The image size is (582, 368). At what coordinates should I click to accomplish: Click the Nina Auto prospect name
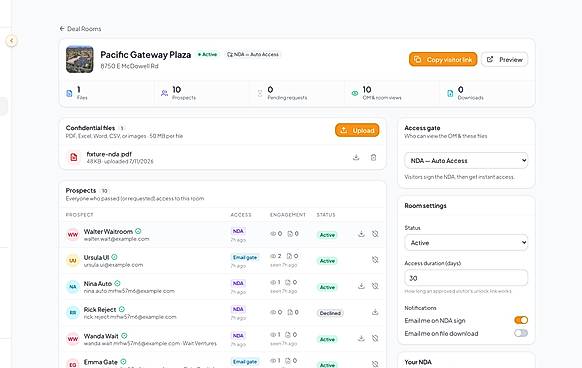[x=98, y=283]
